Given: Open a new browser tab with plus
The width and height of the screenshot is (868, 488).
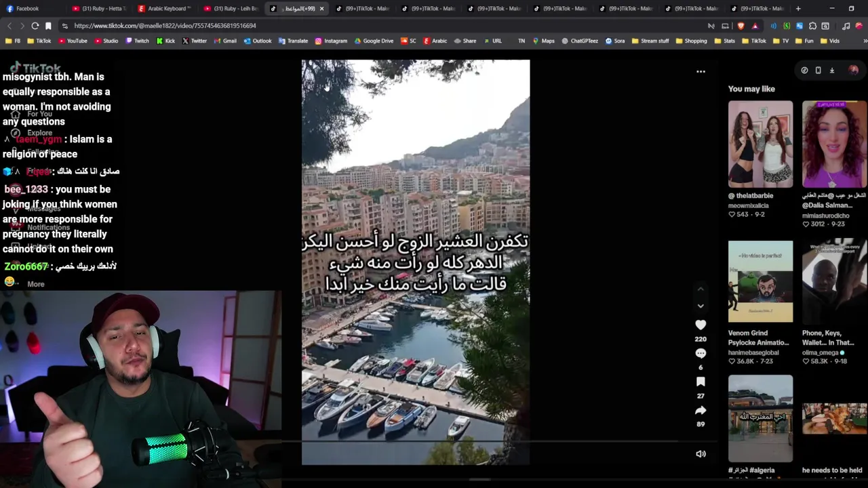Looking at the screenshot, I should 798,8.
